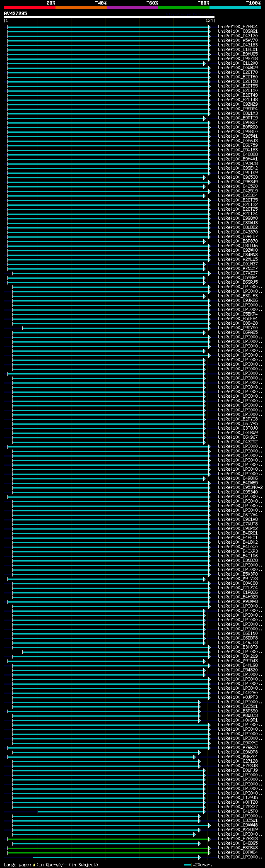Select the UniRef100_B0FRG0 label
The image size is (265, 868).
tap(238, 127)
